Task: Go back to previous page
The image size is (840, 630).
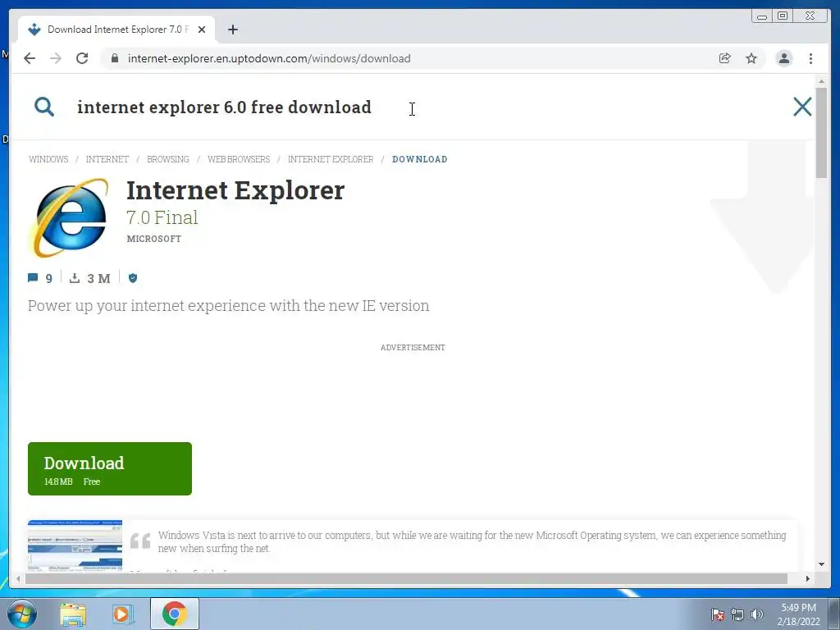Action: pyautogui.click(x=30, y=58)
